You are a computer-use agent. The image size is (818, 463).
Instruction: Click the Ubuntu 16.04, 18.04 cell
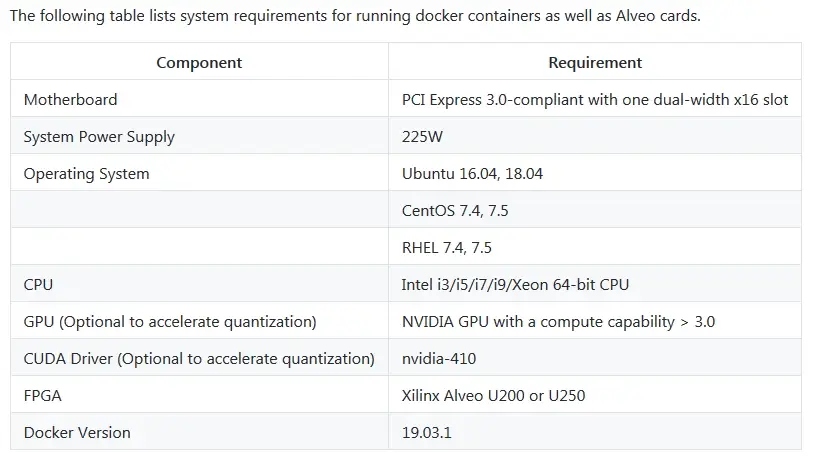(472, 173)
